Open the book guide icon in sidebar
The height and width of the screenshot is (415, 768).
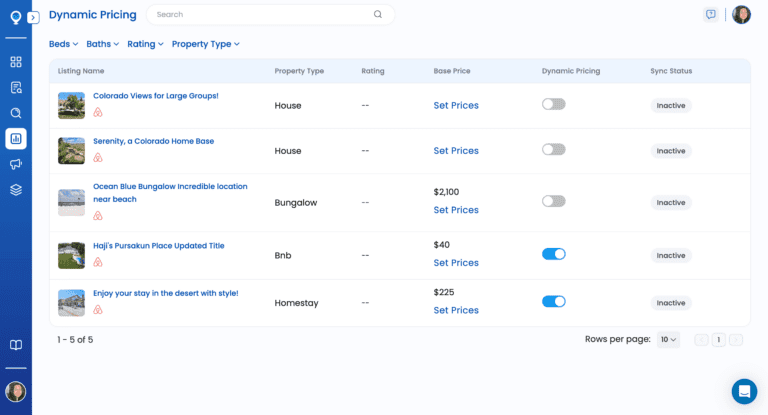pyautogui.click(x=16, y=345)
